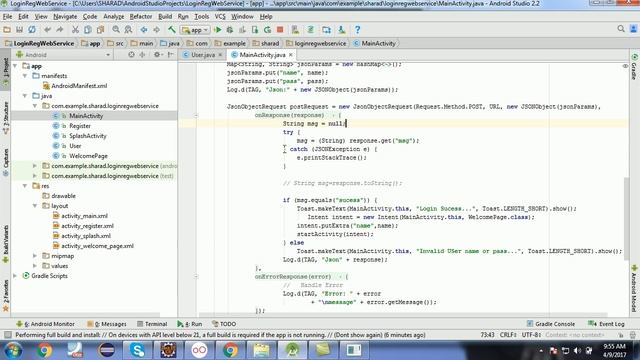Viewport: 640px width, 360px height.
Task: Click the help question mark icon
Action: [358, 30]
